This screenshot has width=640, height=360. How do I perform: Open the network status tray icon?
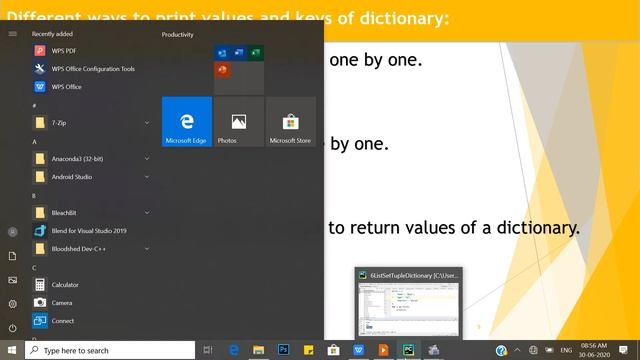pos(533,350)
